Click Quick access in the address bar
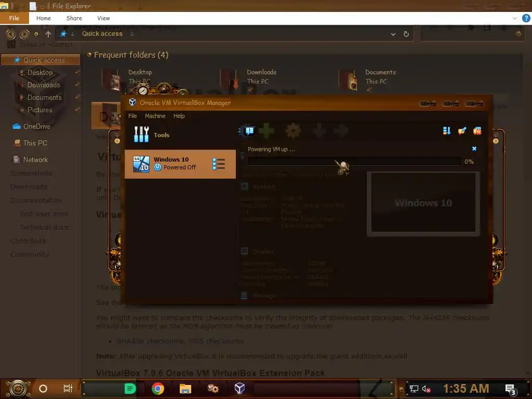532x399 pixels. click(102, 34)
